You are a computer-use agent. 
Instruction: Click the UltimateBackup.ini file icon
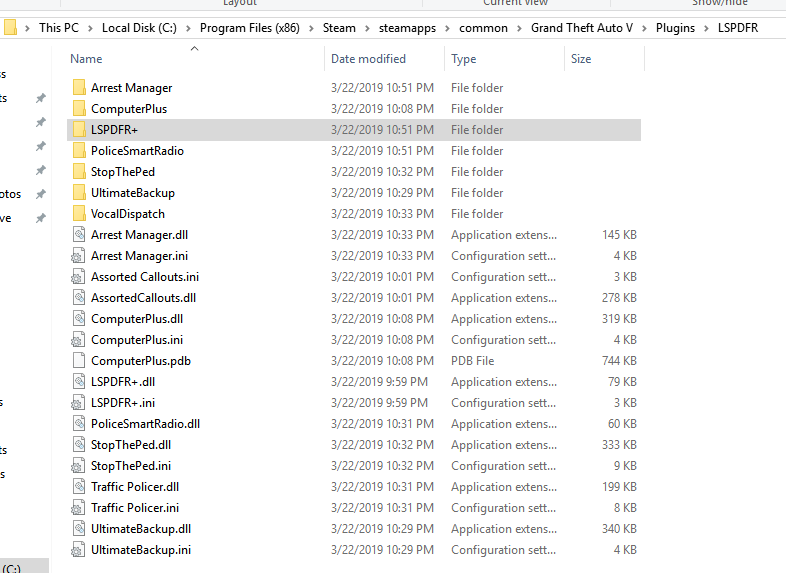(x=78, y=550)
